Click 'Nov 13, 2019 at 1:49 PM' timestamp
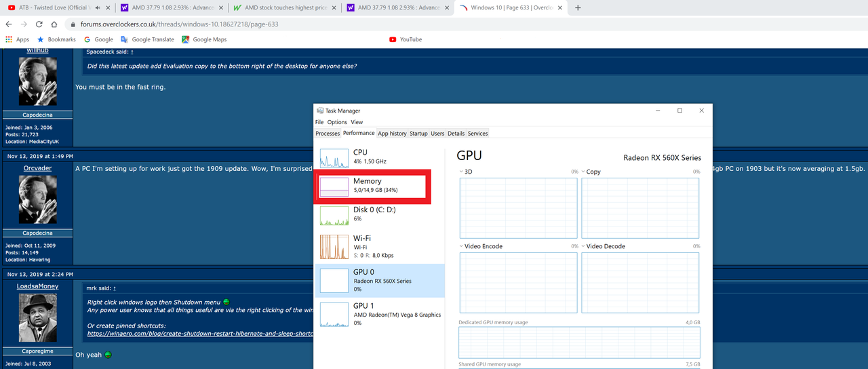This screenshot has width=868, height=369. point(40,156)
